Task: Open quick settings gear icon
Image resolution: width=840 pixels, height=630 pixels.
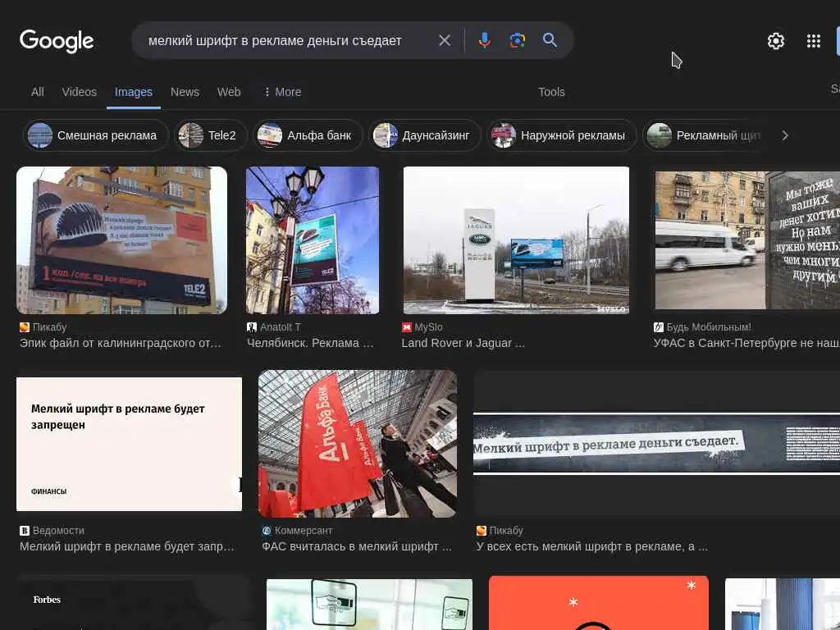Action: click(776, 41)
